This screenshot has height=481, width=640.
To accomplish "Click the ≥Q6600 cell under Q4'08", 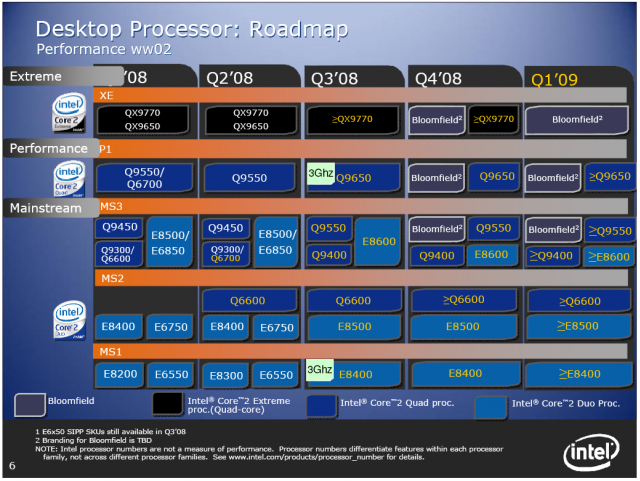I will (x=464, y=300).
